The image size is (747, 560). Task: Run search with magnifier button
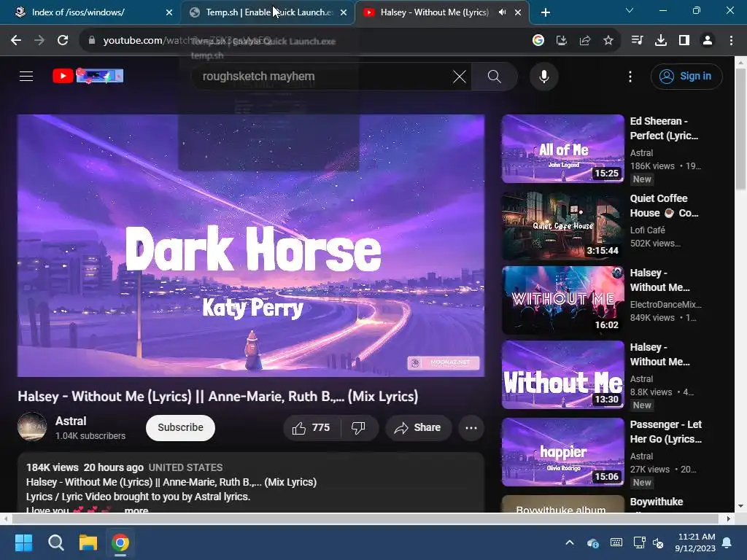[495, 76]
